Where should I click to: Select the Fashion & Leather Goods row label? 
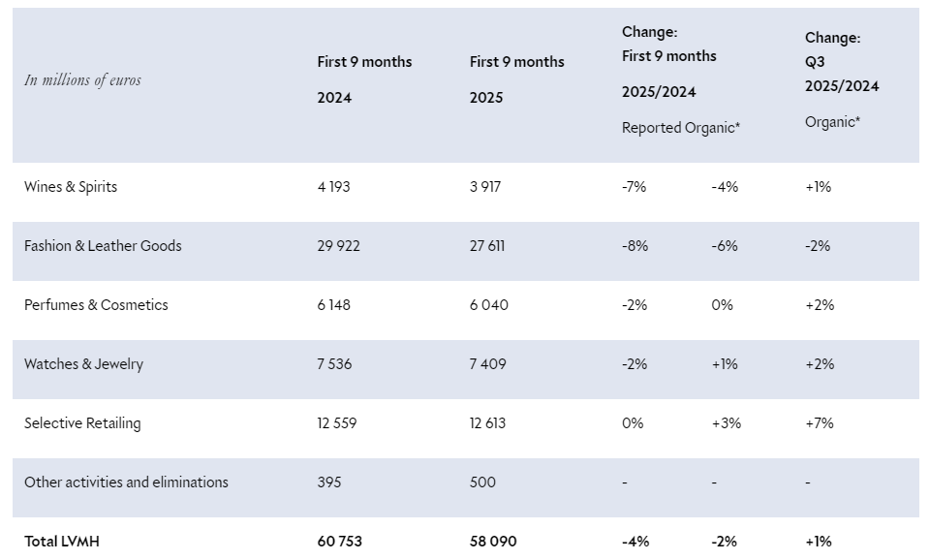pyautogui.click(x=103, y=246)
